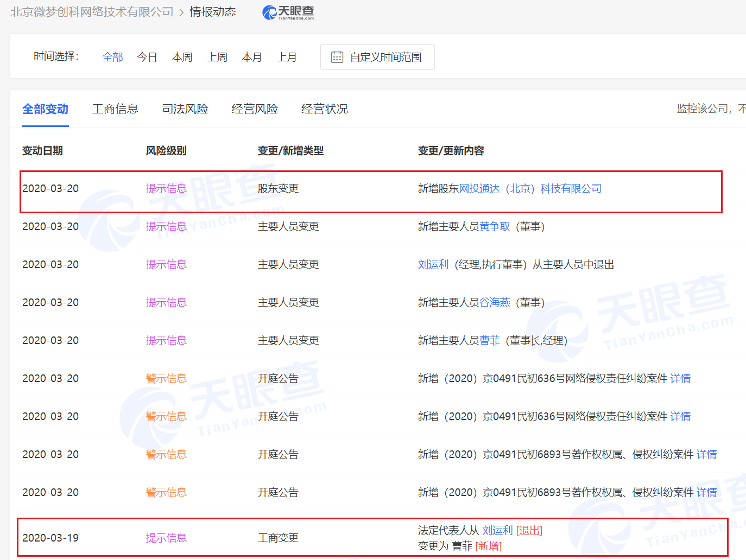The height and width of the screenshot is (560, 746).
Task: Filter results to 本月
Action: tap(252, 57)
